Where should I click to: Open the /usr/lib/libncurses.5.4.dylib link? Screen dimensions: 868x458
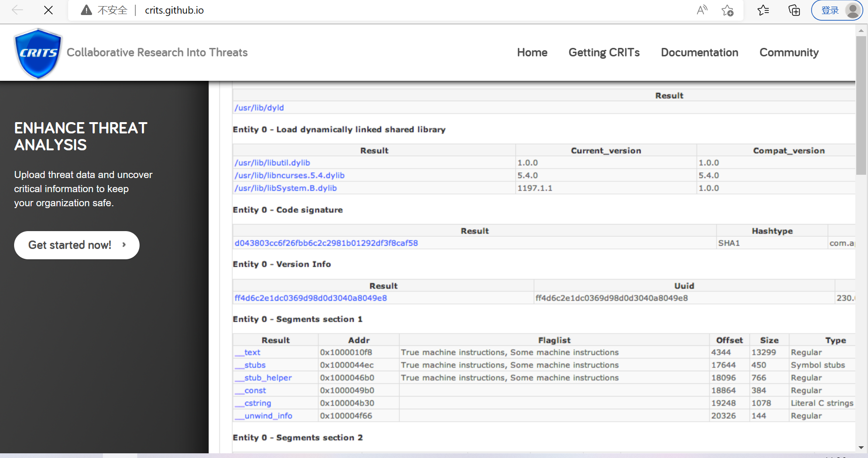pos(289,175)
